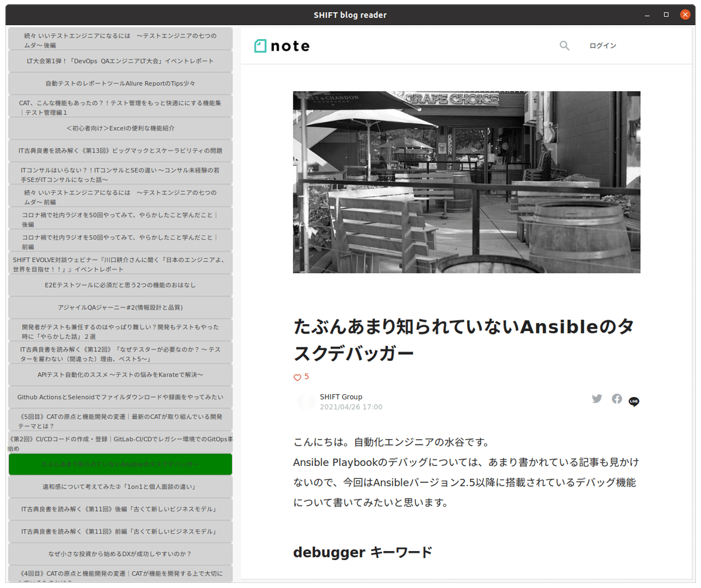Image resolution: width=701 pixels, height=588 pixels.
Task: Click the note logo icon
Action: (x=282, y=46)
